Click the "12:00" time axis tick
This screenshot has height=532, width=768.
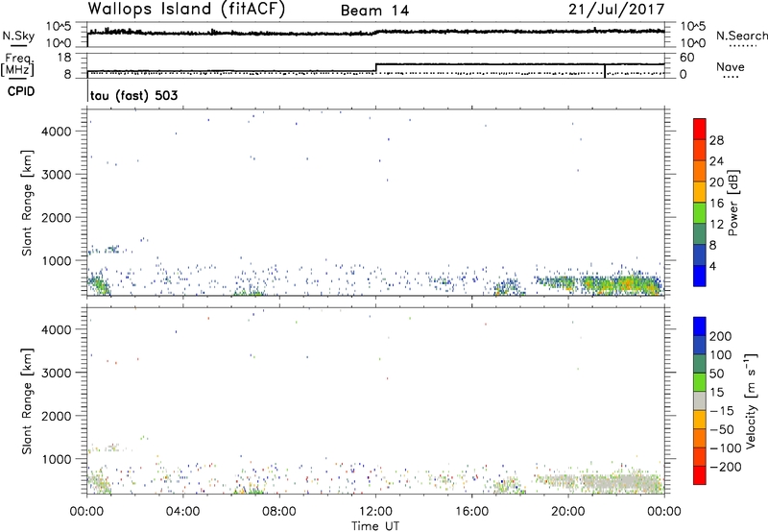(x=375, y=512)
